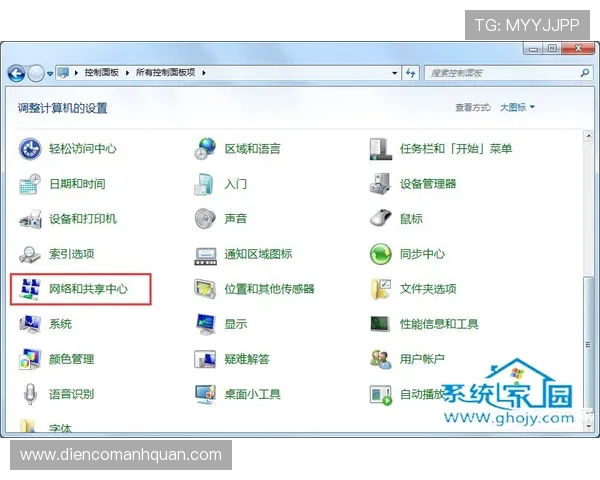Image resolution: width=600 pixels, height=480 pixels.
Task: Open the 疑难解答 icon
Action: (x=205, y=359)
